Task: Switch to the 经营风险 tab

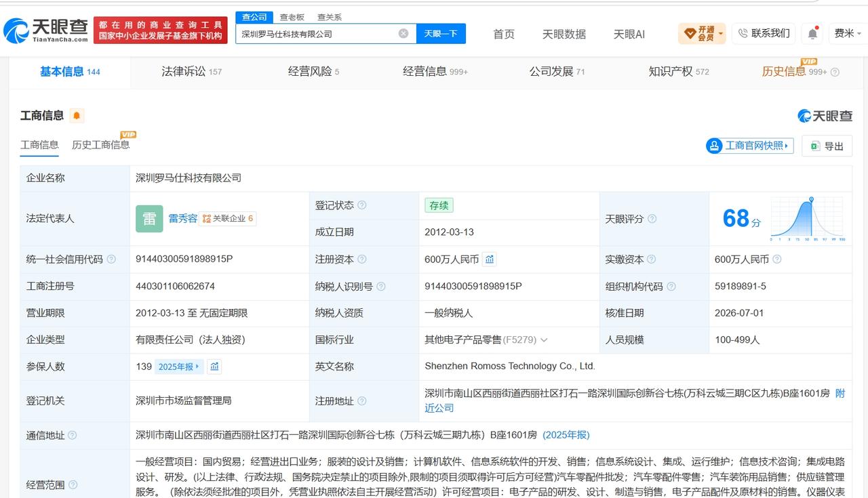Action: pyautogui.click(x=313, y=72)
